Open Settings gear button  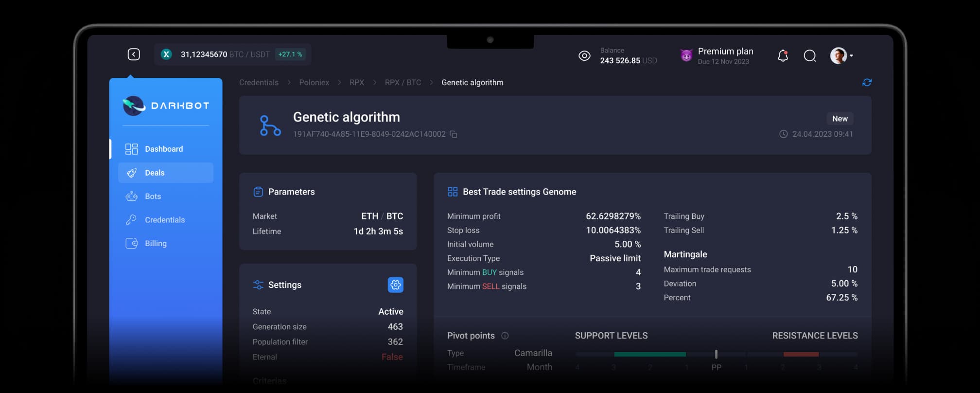pyautogui.click(x=395, y=285)
